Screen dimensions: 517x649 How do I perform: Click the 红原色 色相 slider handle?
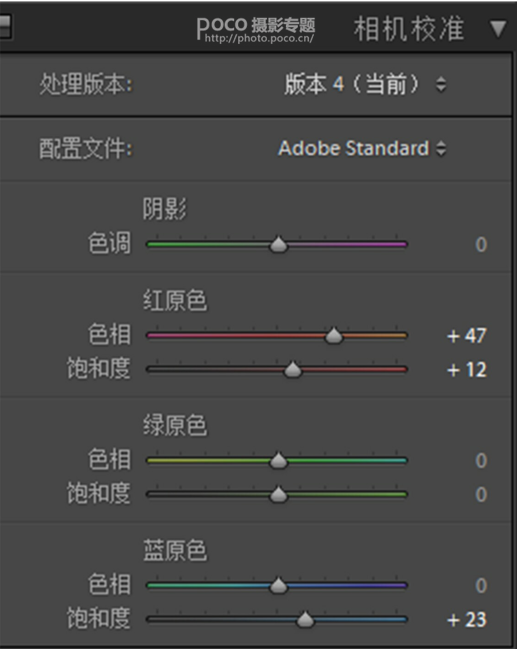(x=334, y=336)
